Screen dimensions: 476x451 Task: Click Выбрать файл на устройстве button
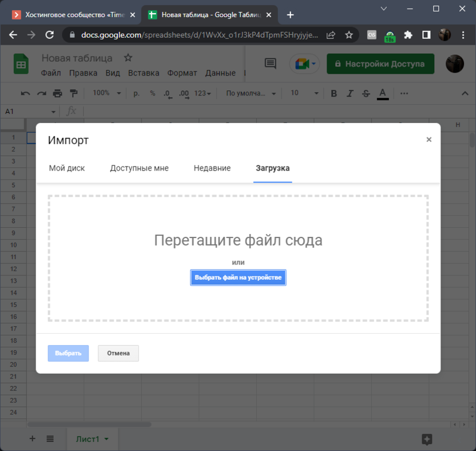click(238, 278)
